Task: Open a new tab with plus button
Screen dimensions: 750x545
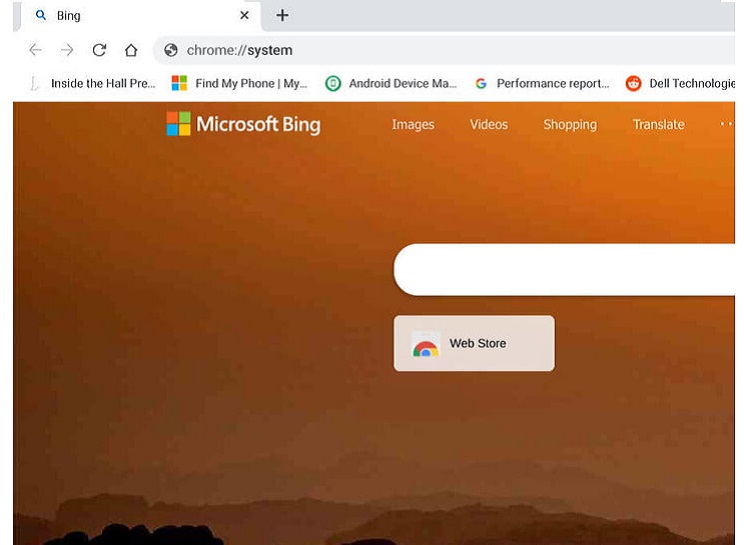Action: 282,15
